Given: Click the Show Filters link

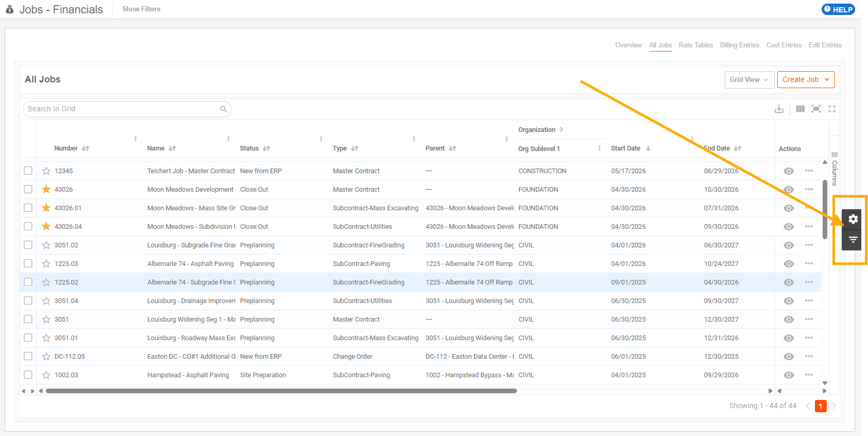Looking at the screenshot, I should (x=141, y=9).
